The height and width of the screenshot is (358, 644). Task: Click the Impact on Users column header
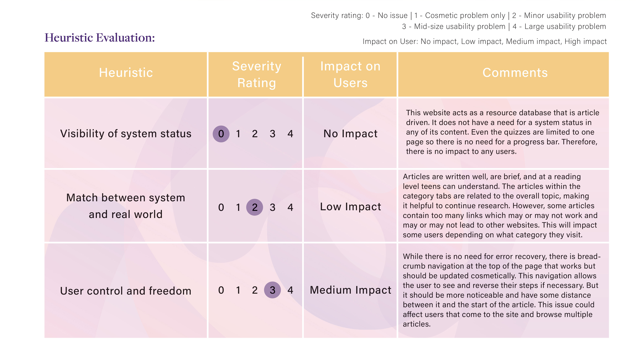[x=350, y=75]
